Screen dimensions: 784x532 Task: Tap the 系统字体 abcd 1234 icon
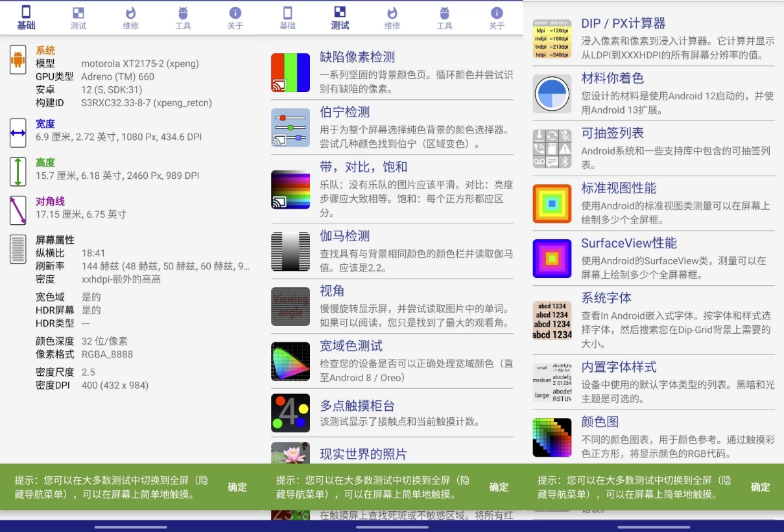pos(552,320)
